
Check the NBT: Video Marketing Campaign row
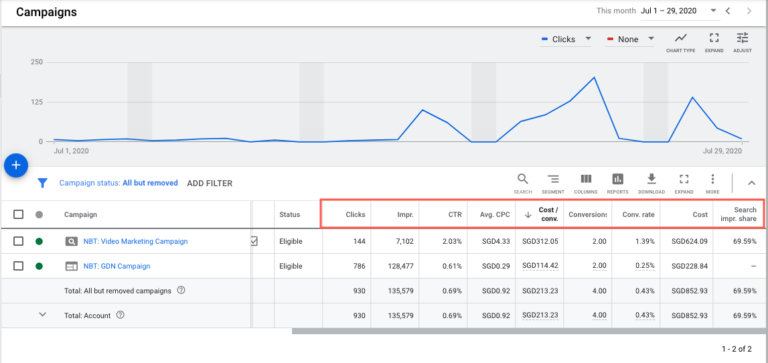coord(18,242)
